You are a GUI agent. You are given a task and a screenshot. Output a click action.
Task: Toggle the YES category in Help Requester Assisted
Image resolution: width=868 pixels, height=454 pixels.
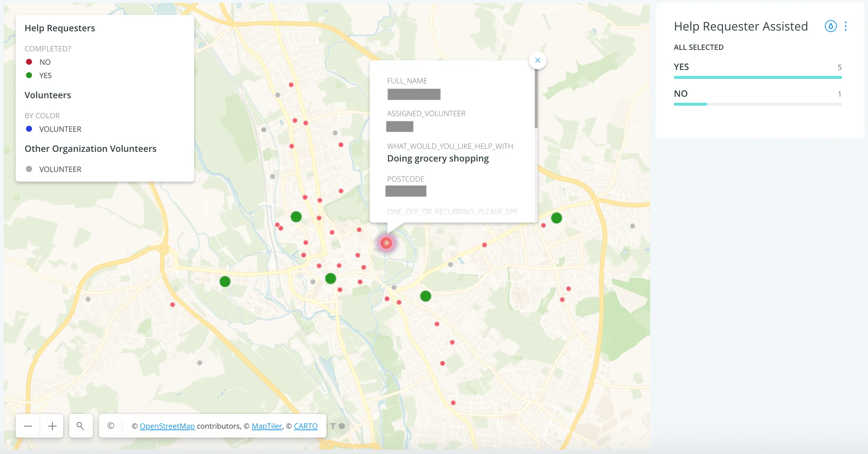[x=681, y=67]
